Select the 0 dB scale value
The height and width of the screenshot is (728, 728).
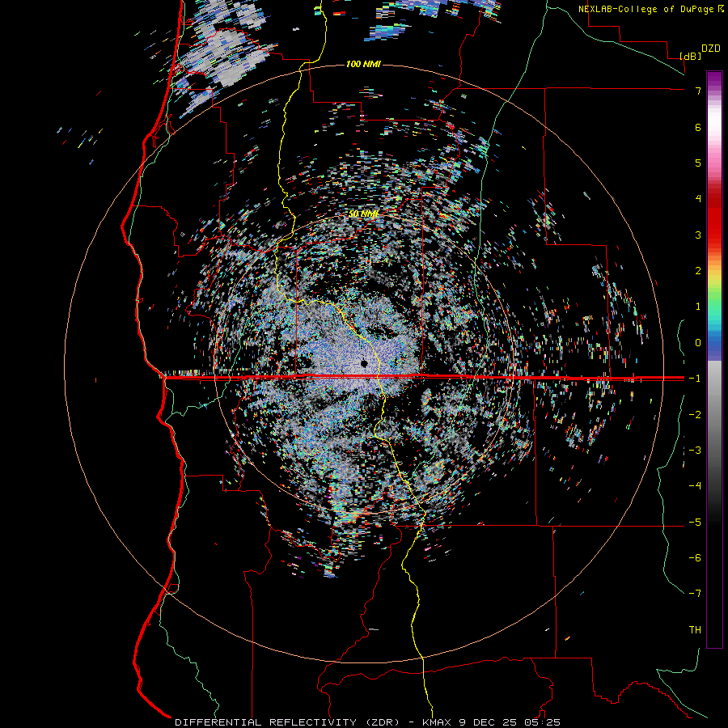tap(698, 343)
